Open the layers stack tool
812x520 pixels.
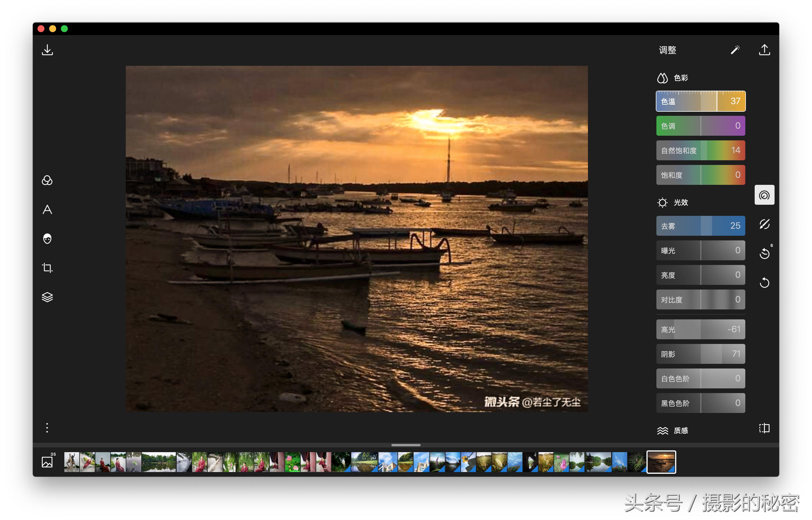[47, 297]
